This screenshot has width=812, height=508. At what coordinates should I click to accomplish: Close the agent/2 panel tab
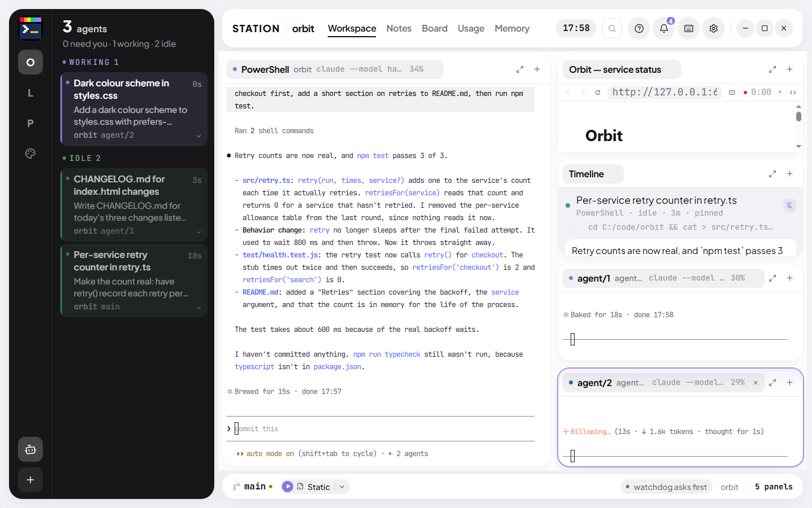tap(756, 383)
